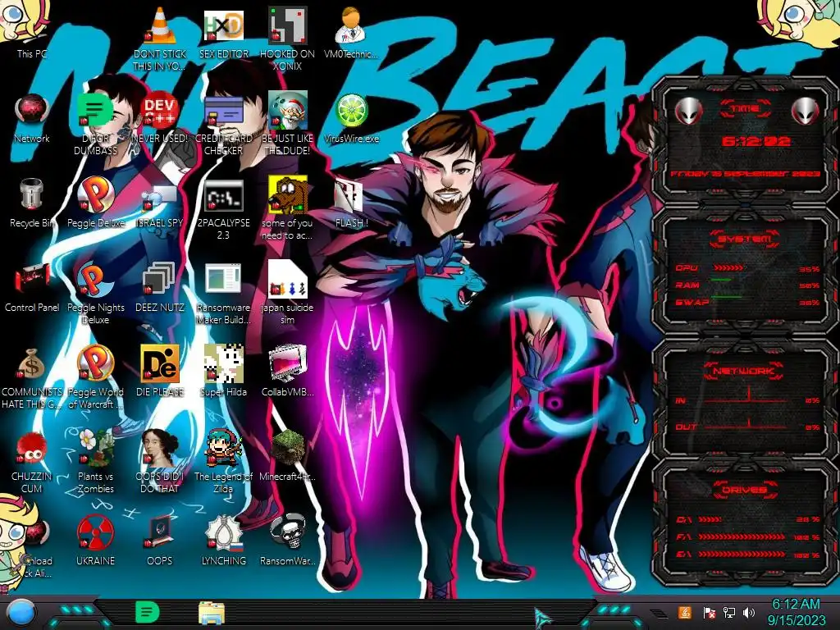840x630 pixels.
Task: Click the speaker volume tray icon
Action: point(749,612)
